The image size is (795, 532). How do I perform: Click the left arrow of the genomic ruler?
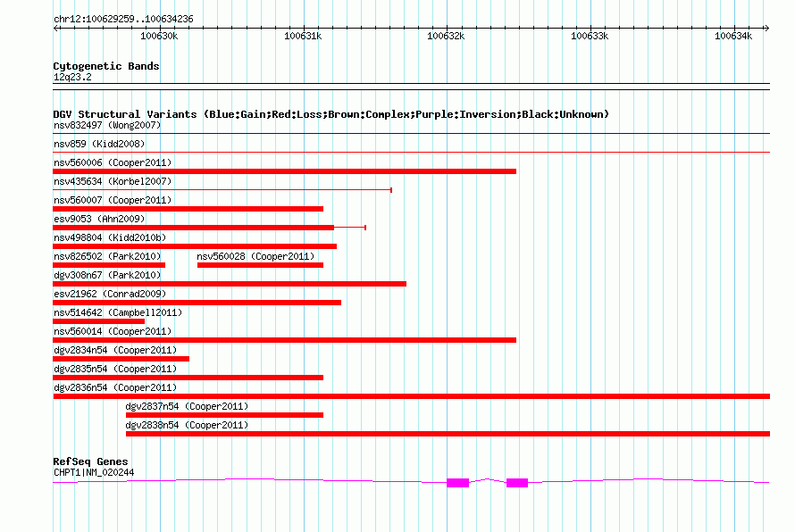click(55, 28)
